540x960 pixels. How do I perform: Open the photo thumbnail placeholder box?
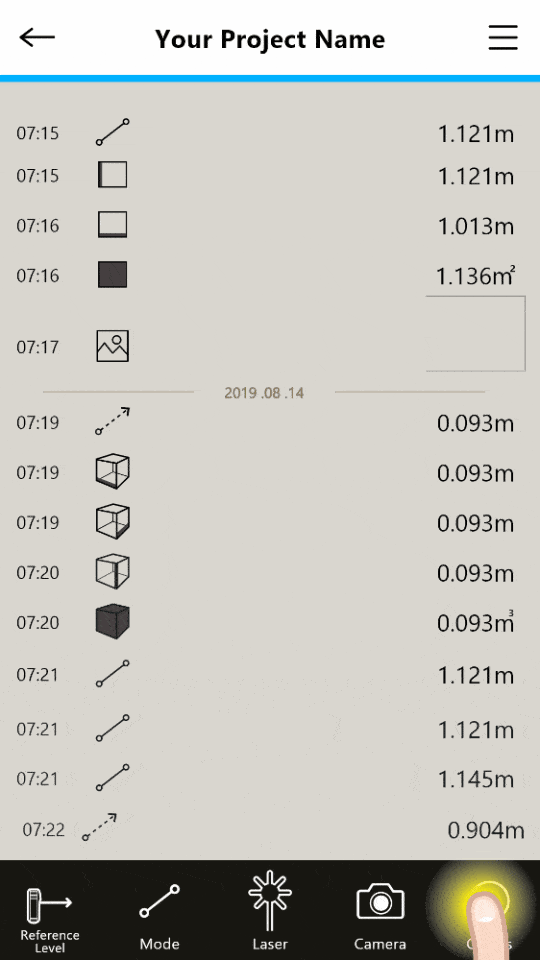pyautogui.click(x=476, y=334)
